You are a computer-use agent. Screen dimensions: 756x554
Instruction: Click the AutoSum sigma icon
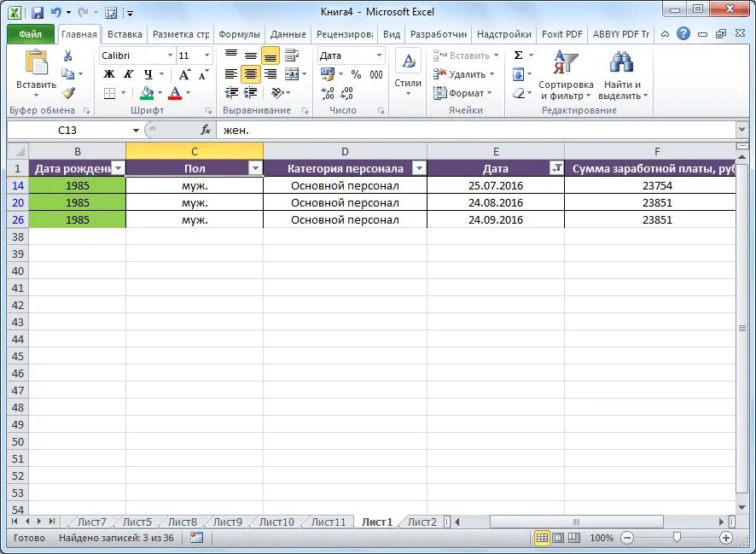click(518, 55)
